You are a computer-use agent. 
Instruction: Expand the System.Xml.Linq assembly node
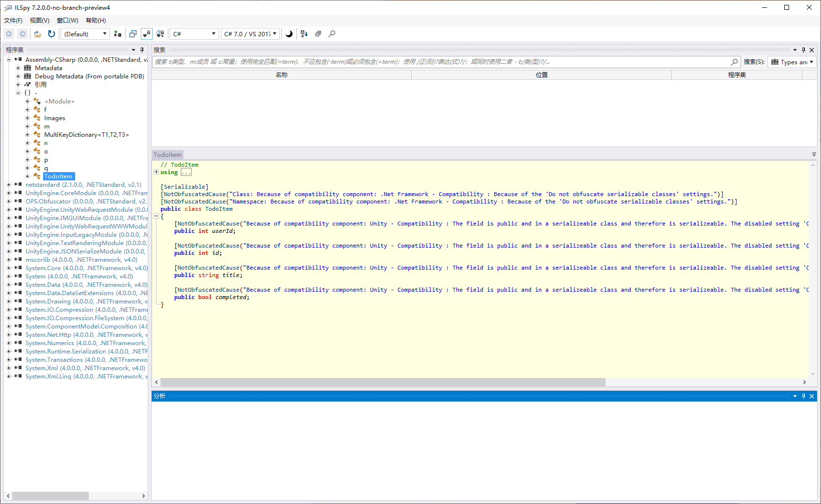[8, 377]
